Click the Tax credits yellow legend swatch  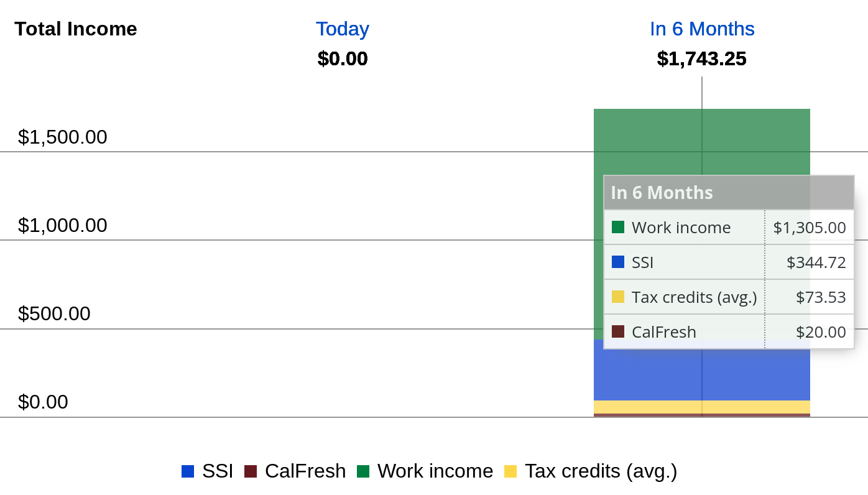[x=510, y=471]
